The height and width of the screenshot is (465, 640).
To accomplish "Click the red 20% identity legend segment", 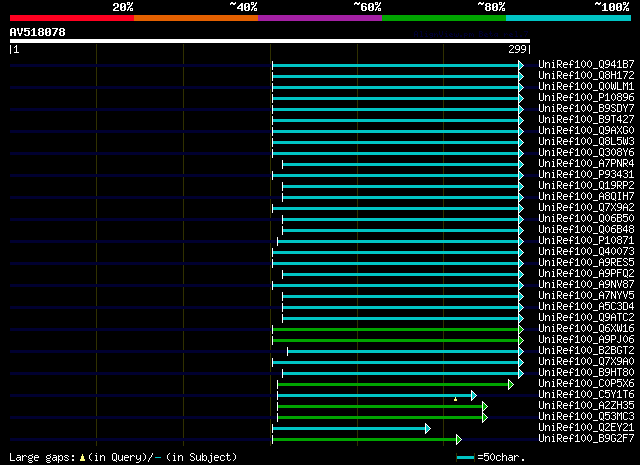I will (72, 18).
